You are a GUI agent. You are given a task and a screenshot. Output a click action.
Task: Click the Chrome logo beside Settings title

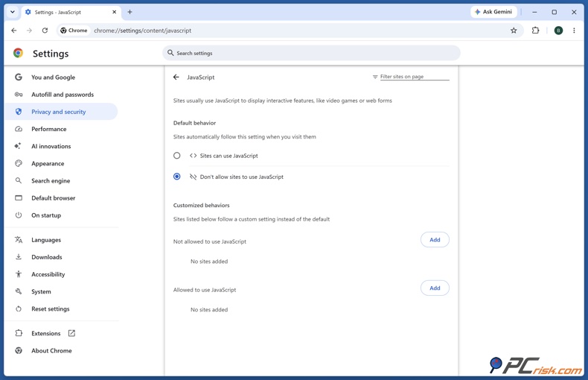pyautogui.click(x=18, y=53)
